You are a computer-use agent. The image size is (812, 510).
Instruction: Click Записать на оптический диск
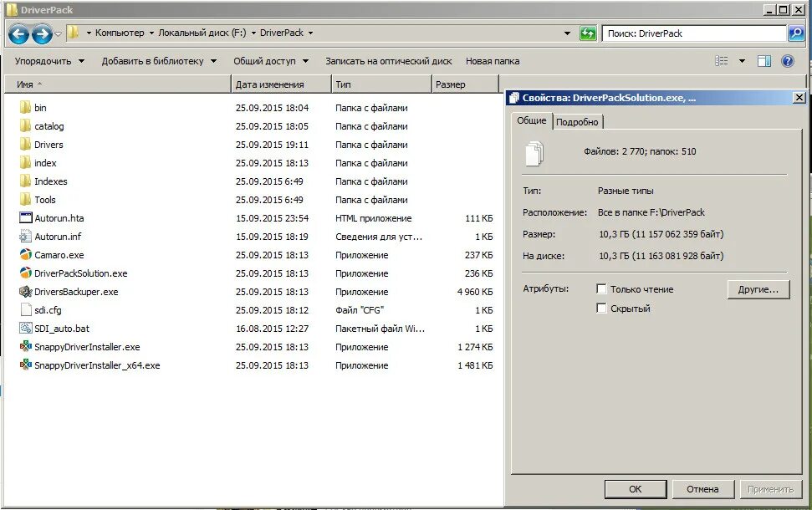(x=388, y=61)
